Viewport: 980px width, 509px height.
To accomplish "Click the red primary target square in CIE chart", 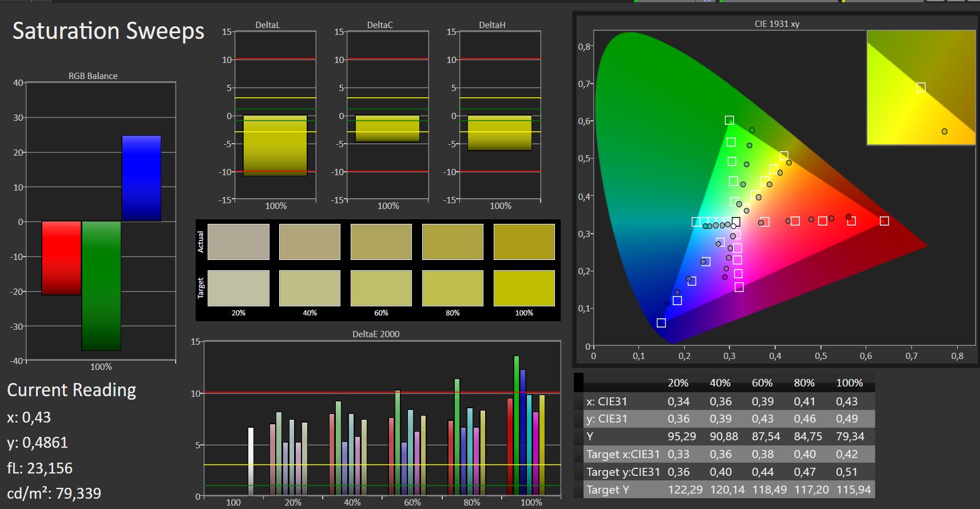I will click(x=884, y=221).
